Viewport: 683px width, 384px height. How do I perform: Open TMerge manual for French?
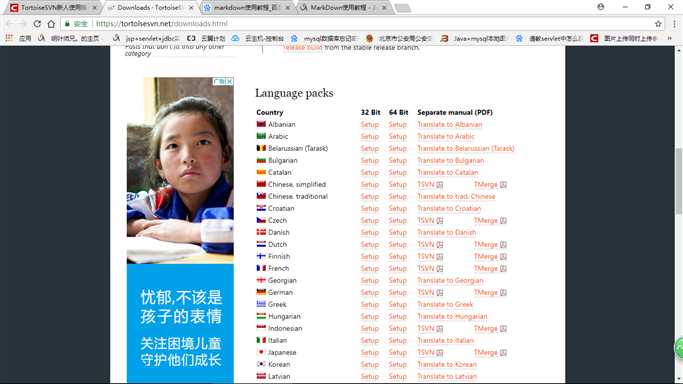tap(486, 269)
